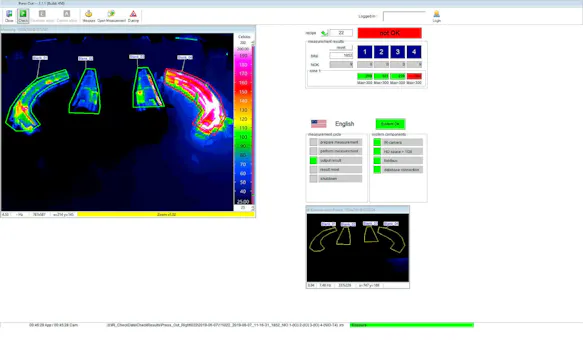
Task: Click the small preview window thumbnail image
Action: pos(358,248)
